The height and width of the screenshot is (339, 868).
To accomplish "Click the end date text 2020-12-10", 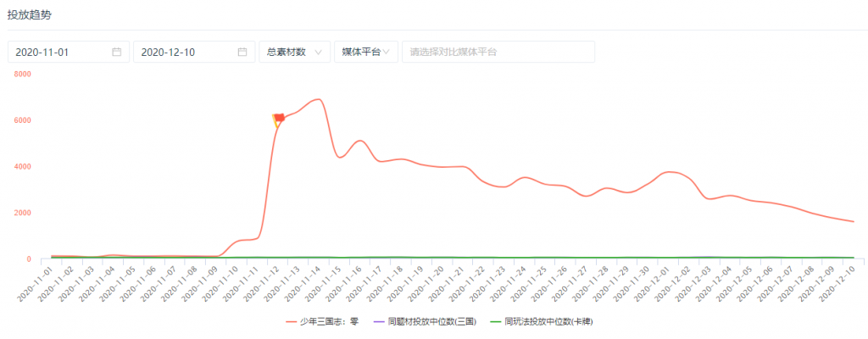I will pyautogui.click(x=168, y=52).
